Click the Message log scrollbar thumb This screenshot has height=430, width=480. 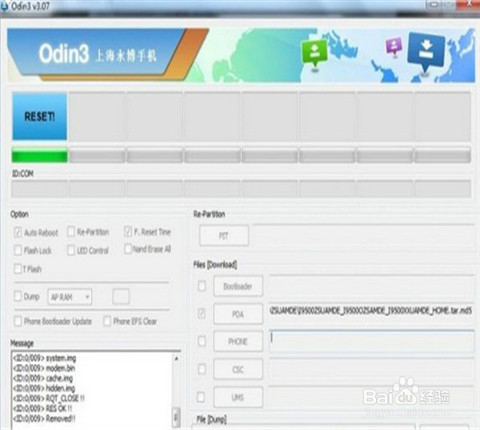click(176, 417)
